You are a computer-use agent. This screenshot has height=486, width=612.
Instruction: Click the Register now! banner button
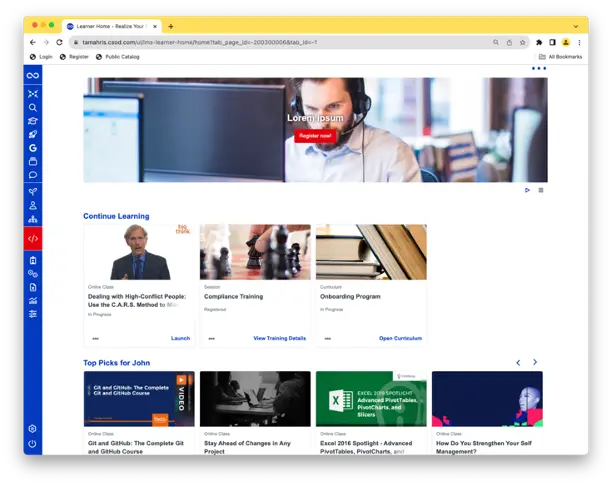point(315,135)
